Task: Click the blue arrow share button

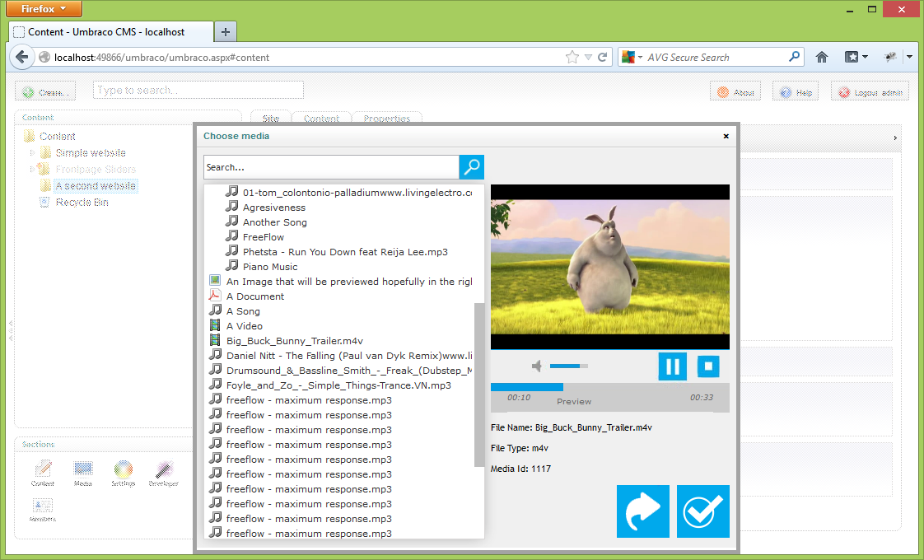Action: pyautogui.click(x=643, y=511)
